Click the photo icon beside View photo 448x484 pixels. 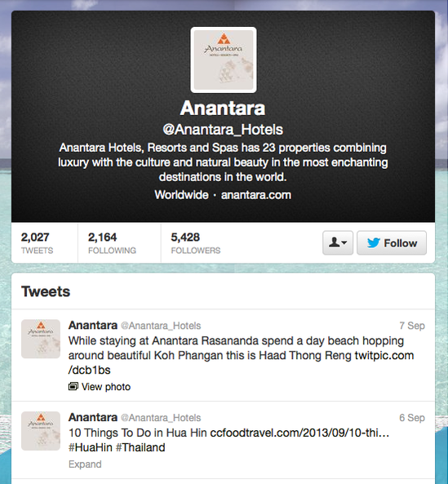tap(73, 386)
